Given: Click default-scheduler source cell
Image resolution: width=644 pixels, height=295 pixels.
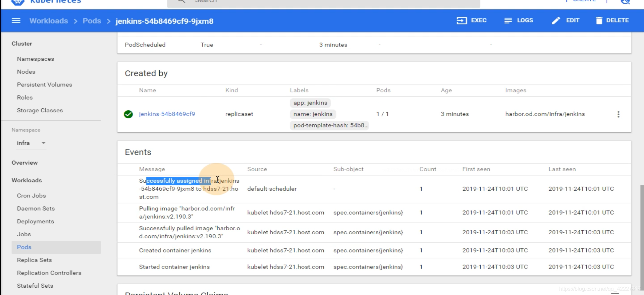Looking at the screenshot, I should (x=272, y=189).
